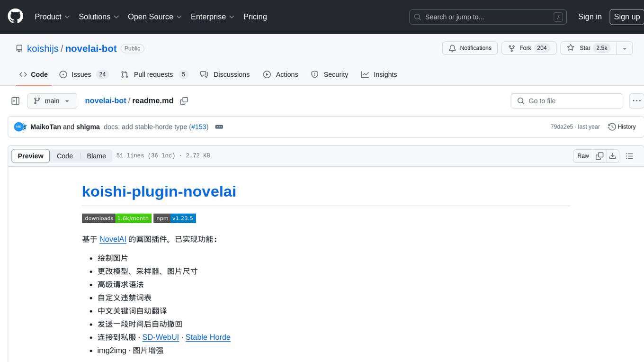Open the star lists dropdown arrow

point(625,48)
